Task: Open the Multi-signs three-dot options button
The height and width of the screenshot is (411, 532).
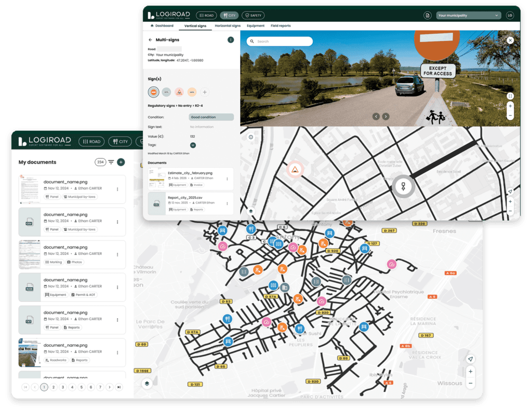Action: (231, 39)
